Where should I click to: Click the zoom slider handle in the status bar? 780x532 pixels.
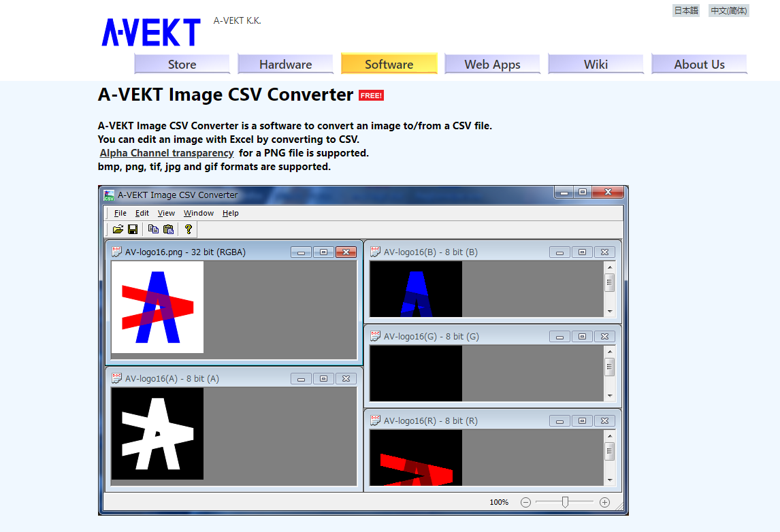pyautogui.click(x=565, y=502)
